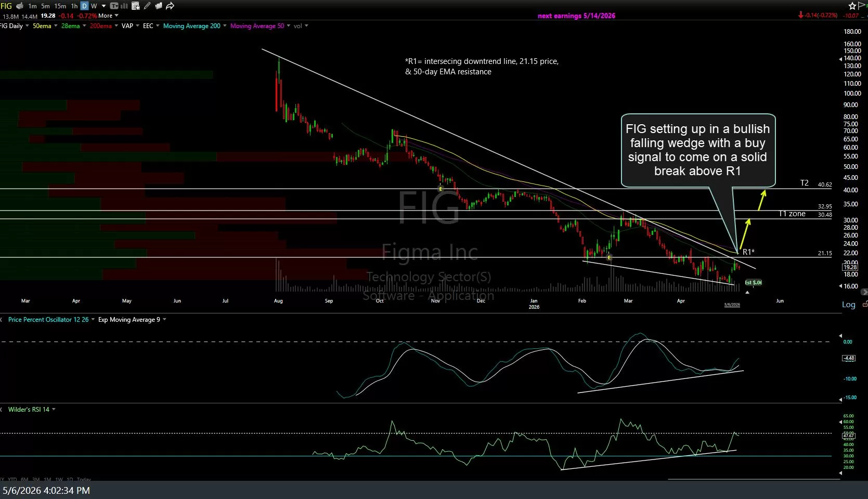Image resolution: width=868 pixels, height=499 pixels.
Task: Select the Daily (D) timeframe
Action: pos(84,6)
